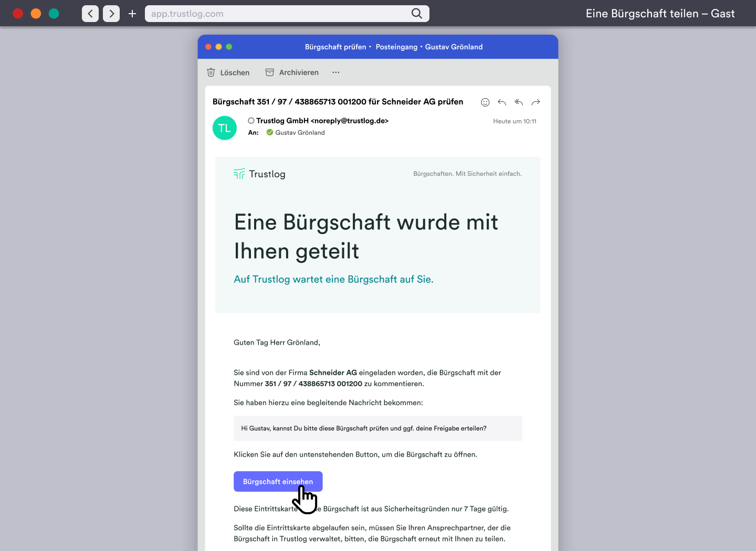This screenshot has width=756, height=551.
Task: Go to Posteingang in the breadcrumb
Action: coord(396,47)
